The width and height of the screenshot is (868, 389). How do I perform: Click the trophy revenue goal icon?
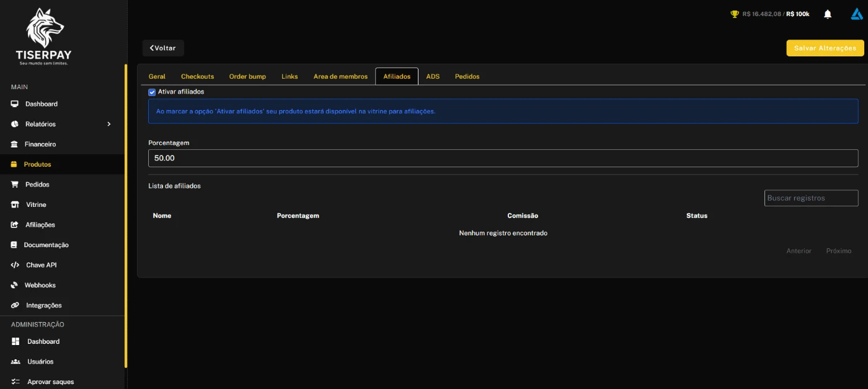[735, 14]
